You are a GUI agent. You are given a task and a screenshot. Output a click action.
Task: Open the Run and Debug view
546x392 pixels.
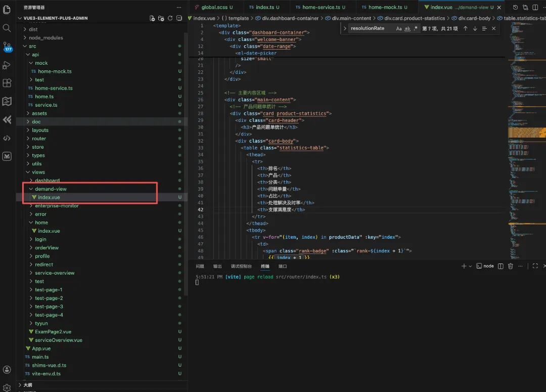tap(7, 65)
